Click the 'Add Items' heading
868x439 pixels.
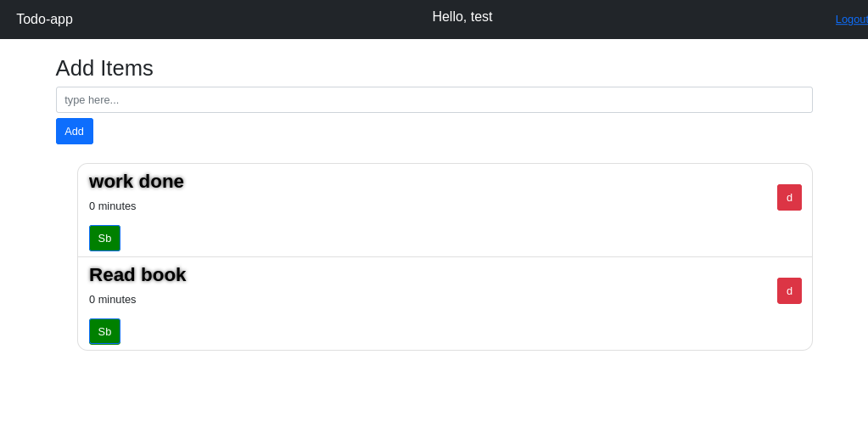click(104, 68)
